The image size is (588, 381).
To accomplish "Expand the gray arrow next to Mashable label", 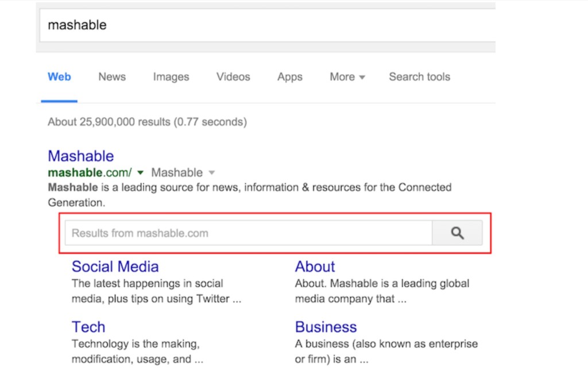I will 211,173.
